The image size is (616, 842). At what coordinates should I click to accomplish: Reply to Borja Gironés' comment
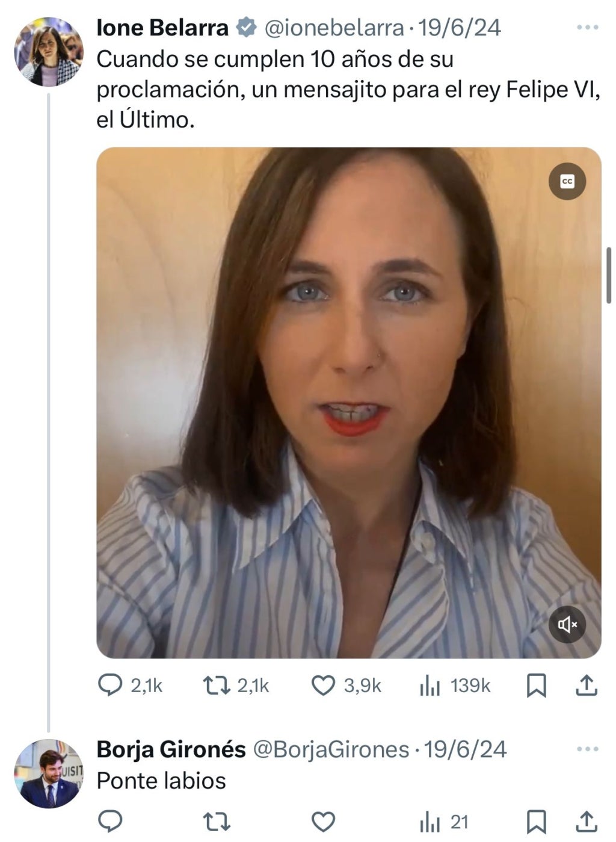tap(110, 822)
